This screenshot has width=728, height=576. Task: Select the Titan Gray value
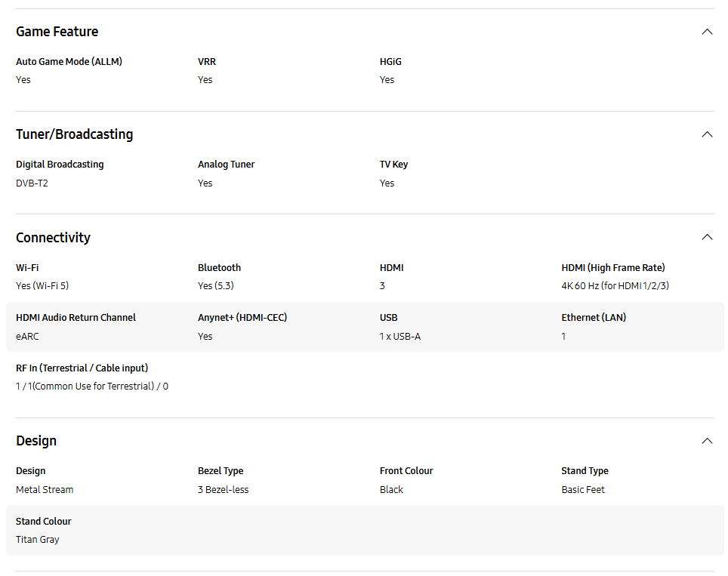tap(38, 539)
